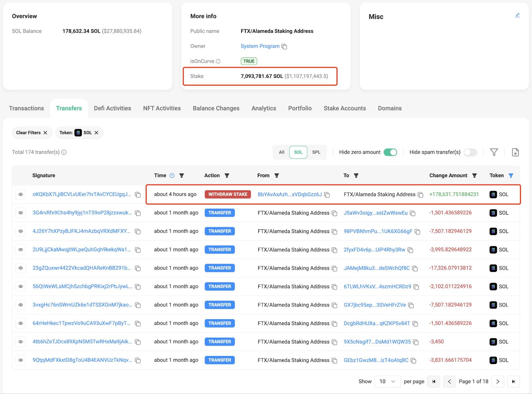Click info icon next to total transfers

64,152
